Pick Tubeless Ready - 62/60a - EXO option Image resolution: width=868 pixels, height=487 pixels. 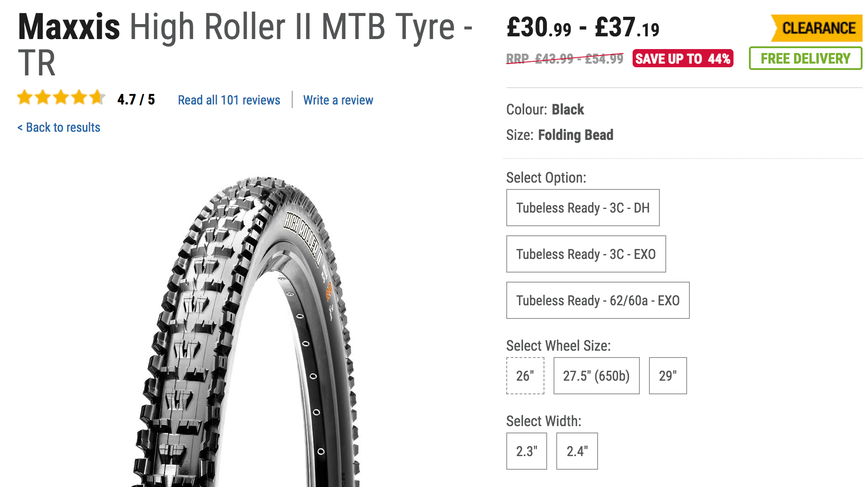pos(598,300)
